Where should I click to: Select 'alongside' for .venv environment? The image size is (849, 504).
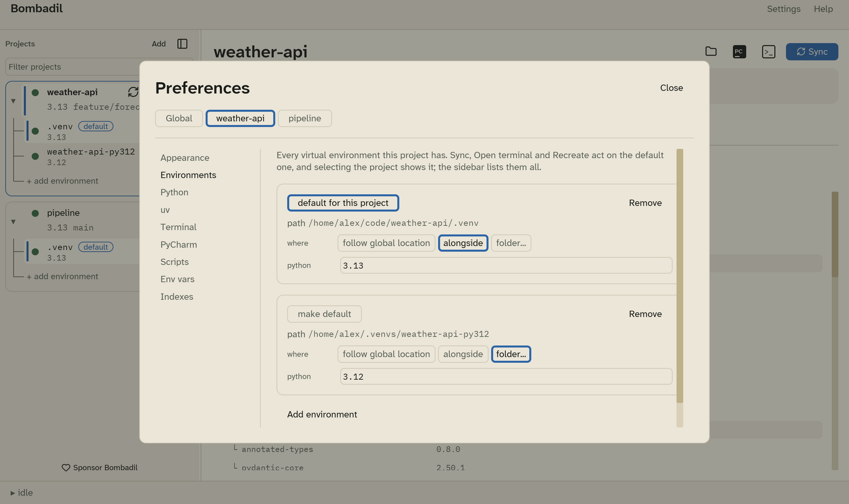coord(463,243)
